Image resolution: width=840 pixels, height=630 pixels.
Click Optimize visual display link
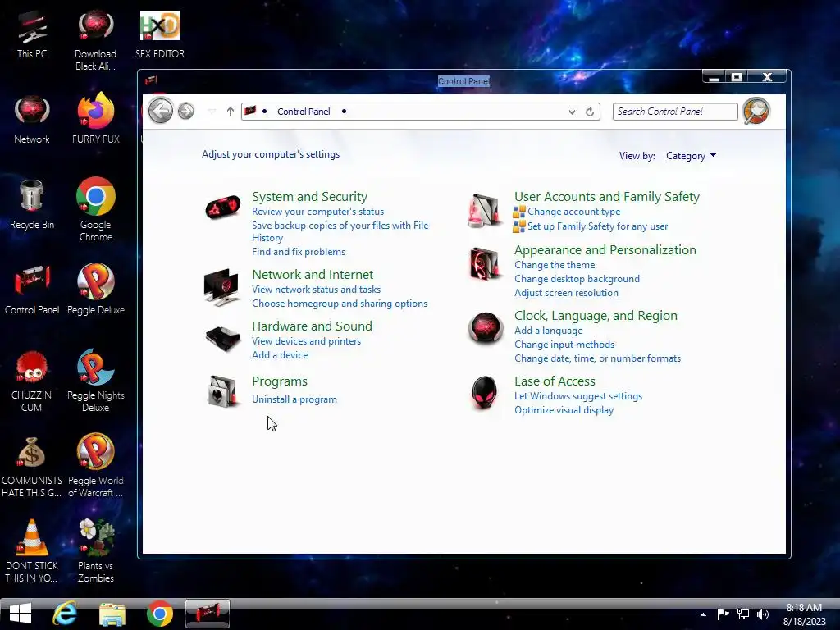564,410
